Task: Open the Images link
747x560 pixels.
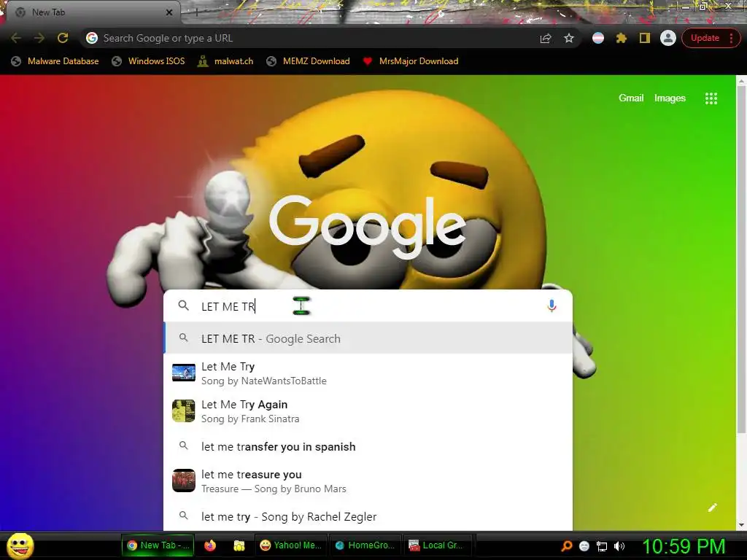Action: coord(670,98)
